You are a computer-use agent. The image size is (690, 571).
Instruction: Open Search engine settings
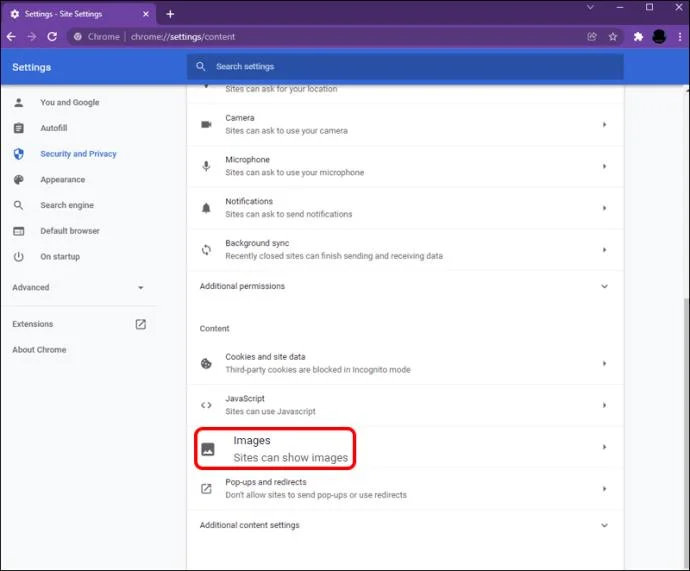(x=67, y=205)
